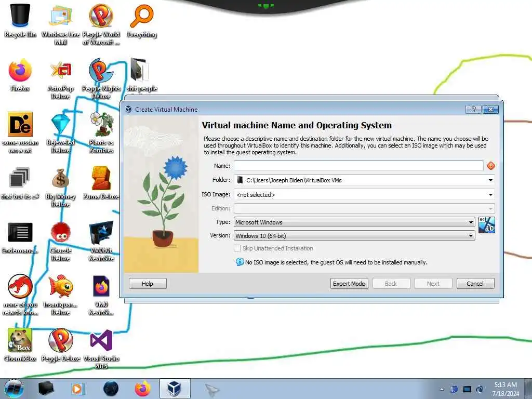Show hidden system tray icons arrow
This screenshot has width=532, height=399.
(x=442, y=389)
